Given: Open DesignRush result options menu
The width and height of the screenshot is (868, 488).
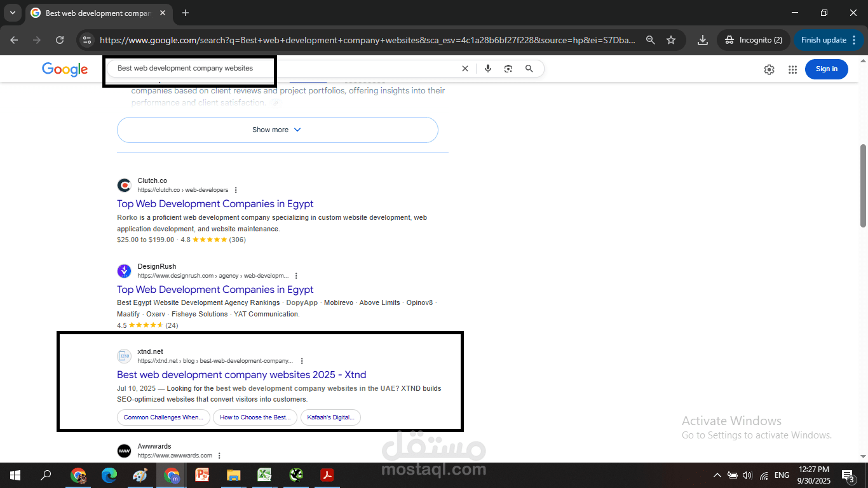Looking at the screenshot, I should point(296,276).
